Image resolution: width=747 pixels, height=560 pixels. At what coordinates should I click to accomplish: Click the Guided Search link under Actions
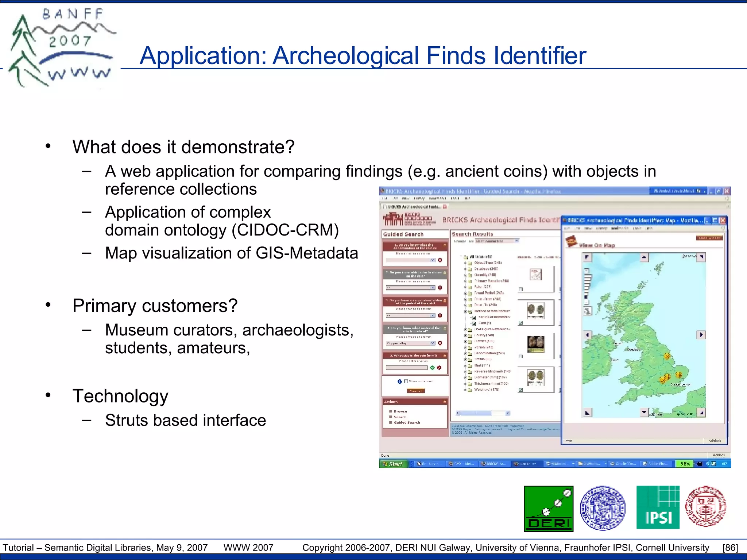[x=407, y=422]
